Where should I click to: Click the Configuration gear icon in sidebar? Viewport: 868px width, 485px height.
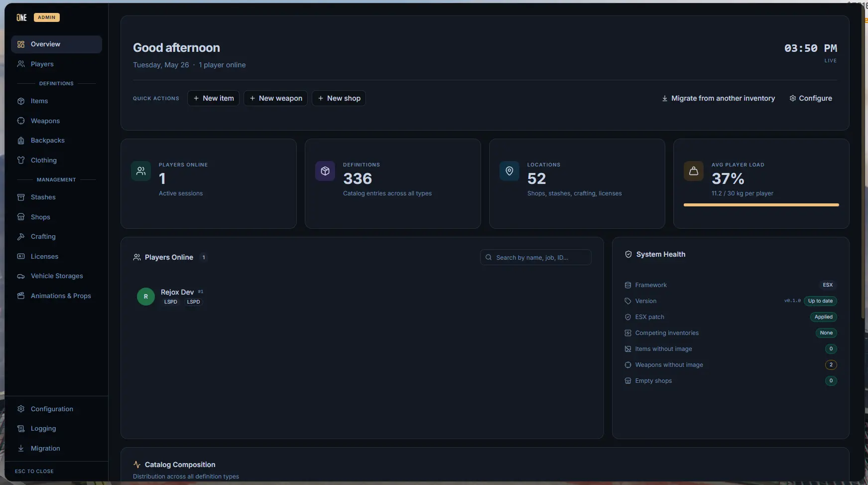(x=21, y=409)
